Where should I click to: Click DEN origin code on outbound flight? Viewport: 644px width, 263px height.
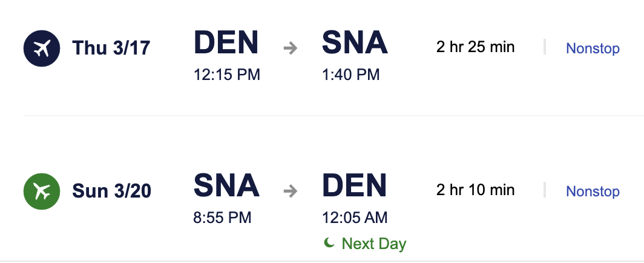point(226,42)
